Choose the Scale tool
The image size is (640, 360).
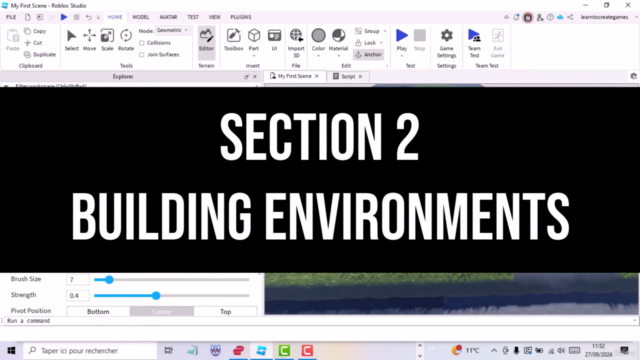(x=107, y=40)
